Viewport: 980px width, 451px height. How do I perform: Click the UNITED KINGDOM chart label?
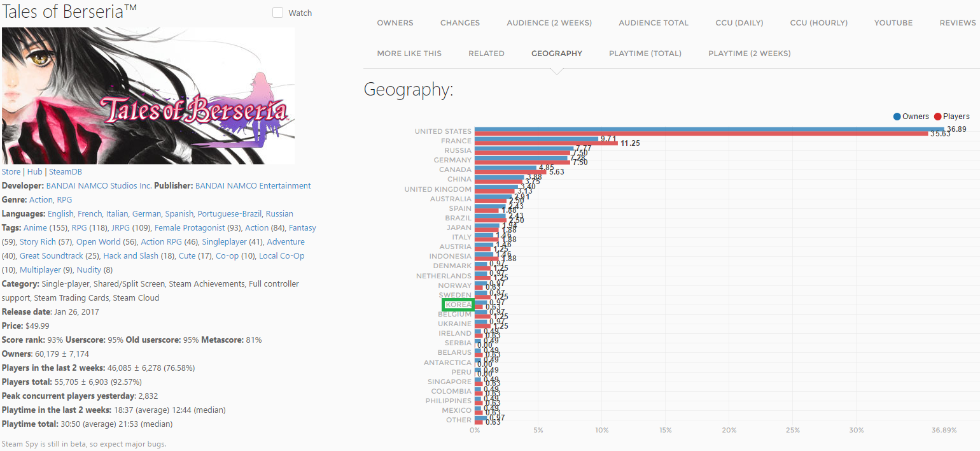tap(438, 190)
